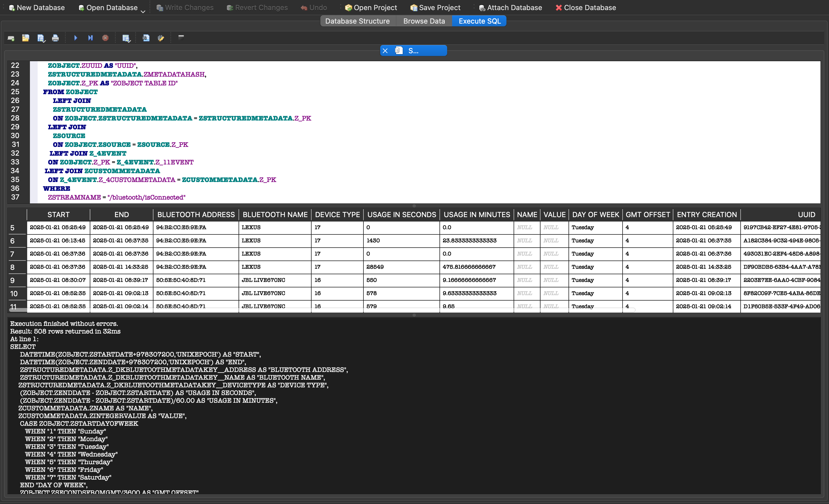Click the New Database toolbar button

pos(37,7)
